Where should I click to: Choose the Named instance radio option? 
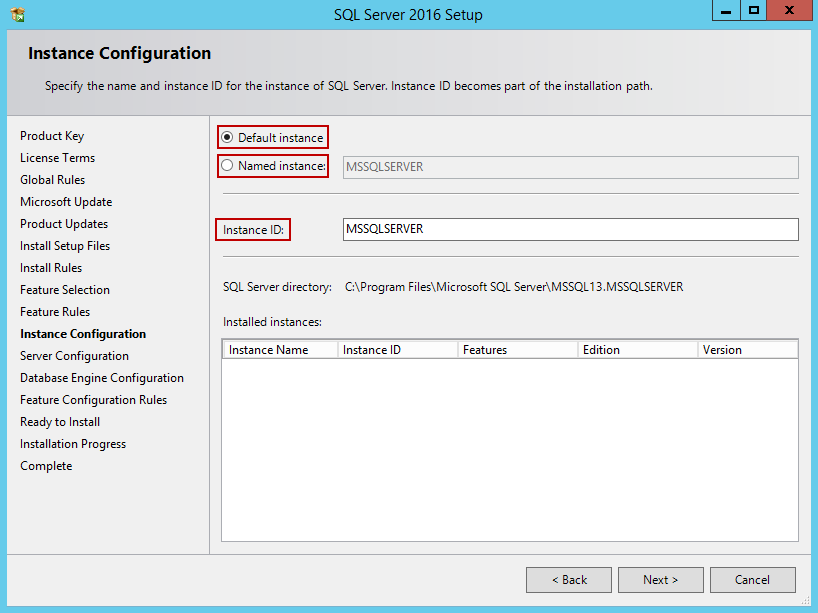point(226,165)
